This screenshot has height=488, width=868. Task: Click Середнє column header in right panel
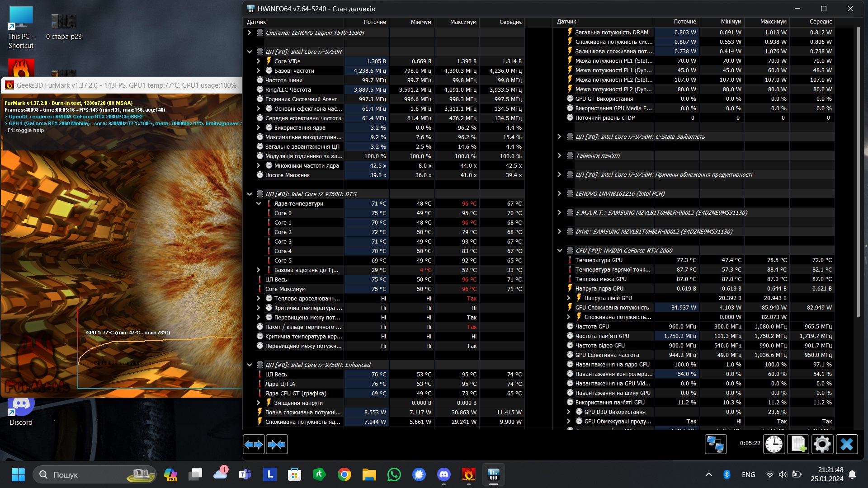click(x=812, y=22)
